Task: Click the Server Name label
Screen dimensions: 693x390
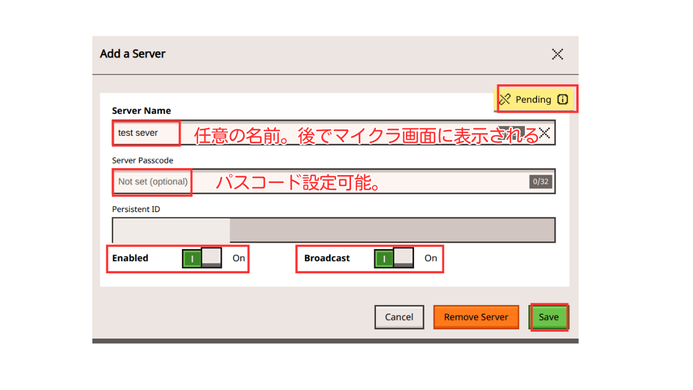Action: (141, 111)
